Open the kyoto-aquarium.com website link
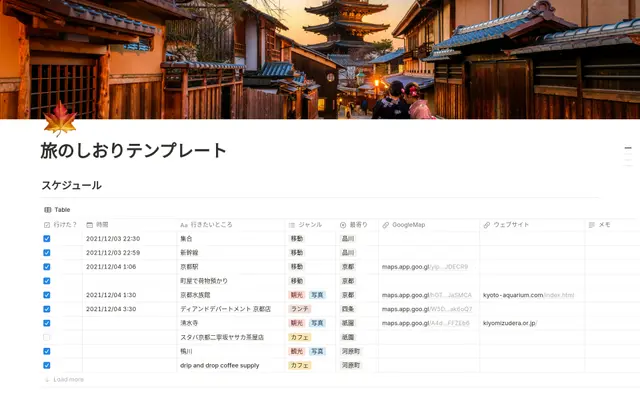Screen dimensions: 640x399 [x=528, y=295]
